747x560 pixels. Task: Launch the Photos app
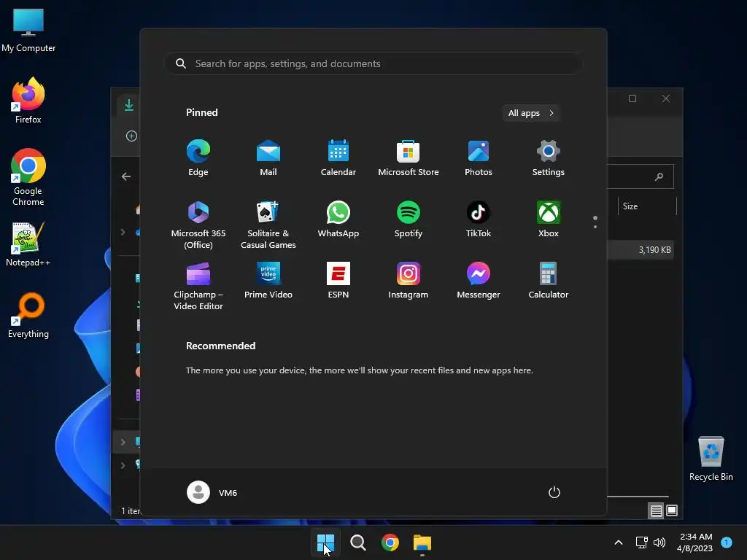click(x=479, y=158)
